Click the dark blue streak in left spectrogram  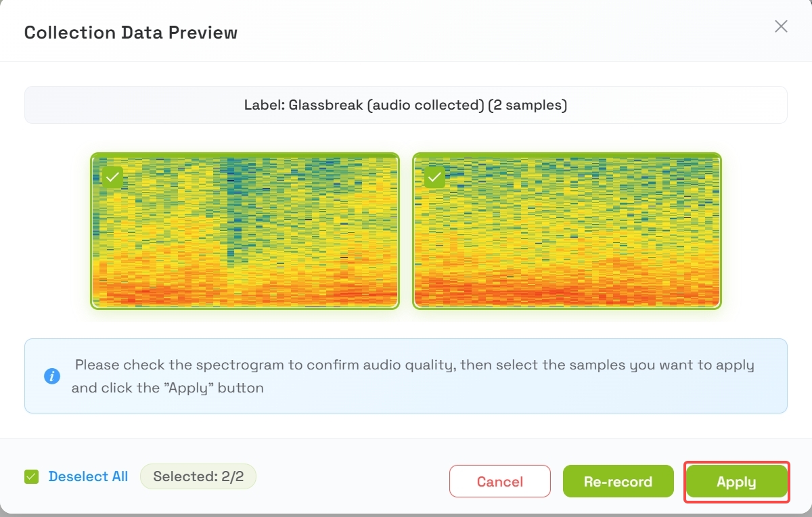click(x=233, y=203)
